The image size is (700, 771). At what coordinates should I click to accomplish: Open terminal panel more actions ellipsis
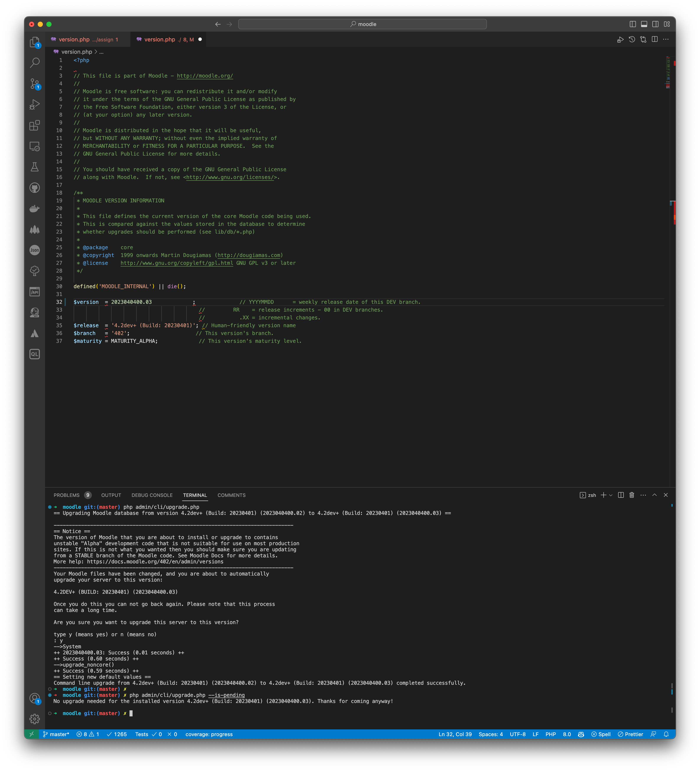tap(643, 495)
